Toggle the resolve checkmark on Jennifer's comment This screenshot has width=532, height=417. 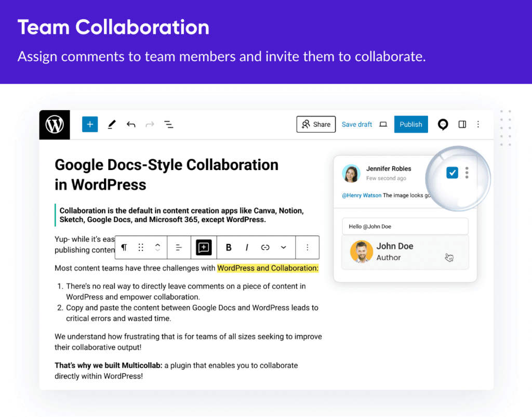pos(452,172)
